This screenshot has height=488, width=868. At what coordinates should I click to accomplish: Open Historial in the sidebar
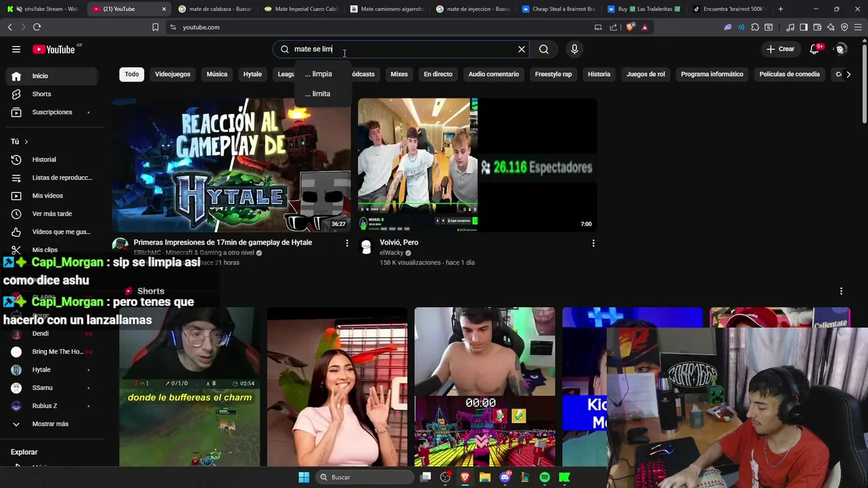point(52,159)
